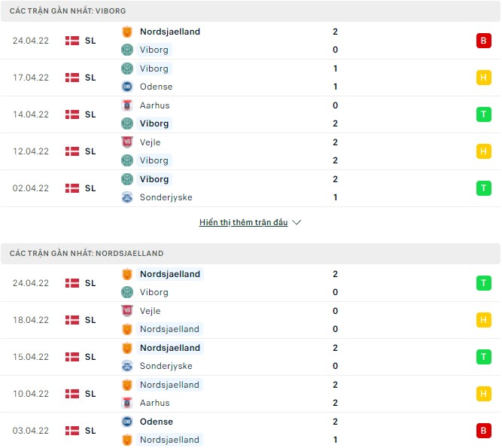Click the Viborg crest in the 17.04.22 match
This screenshot has height=448, width=502.
[126, 69]
